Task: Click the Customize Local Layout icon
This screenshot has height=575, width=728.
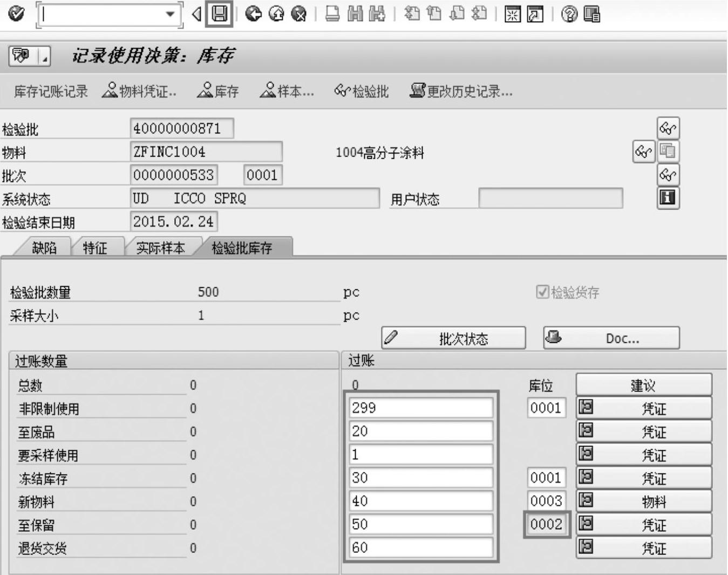Action: [x=592, y=14]
